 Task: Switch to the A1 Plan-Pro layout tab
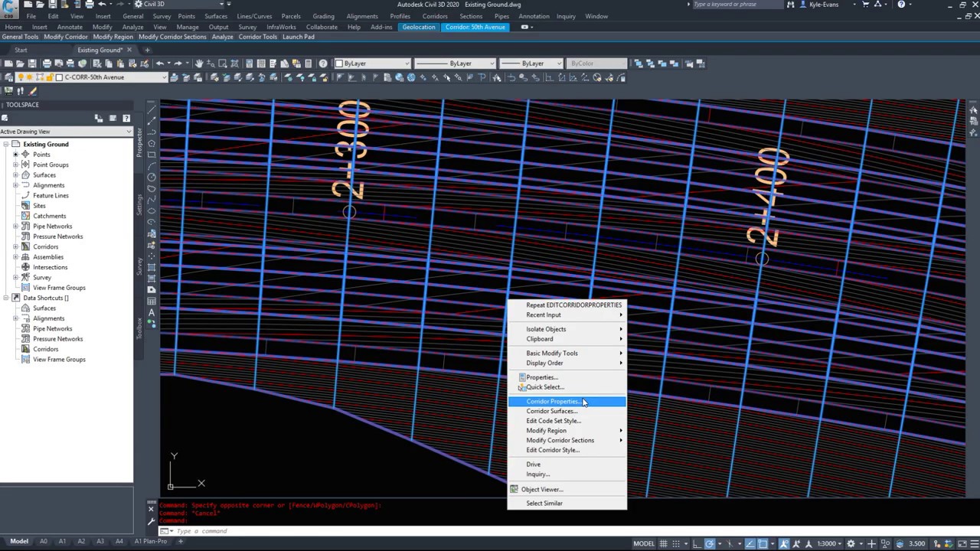pyautogui.click(x=151, y=541)
